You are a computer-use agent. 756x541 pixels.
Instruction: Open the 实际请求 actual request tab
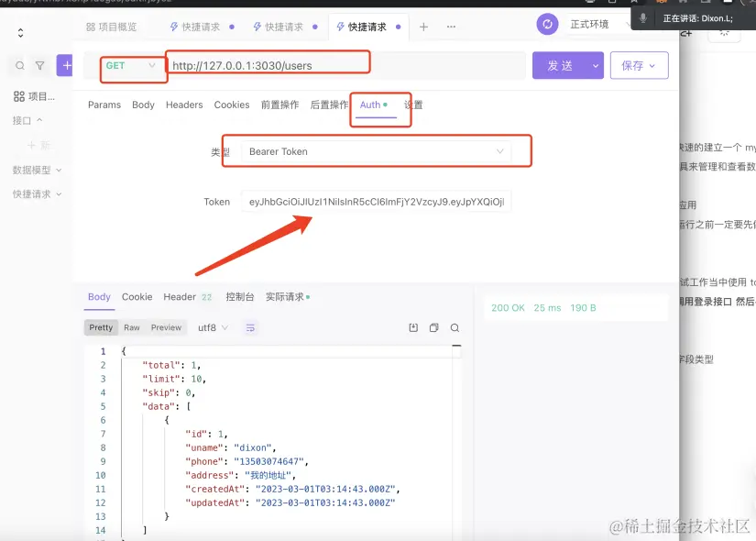288,297
